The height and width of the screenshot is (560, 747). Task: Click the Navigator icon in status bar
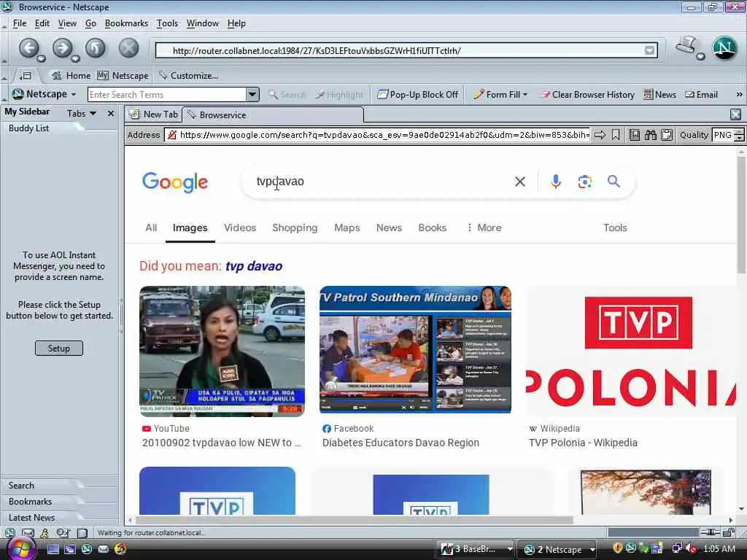point(10,533)
